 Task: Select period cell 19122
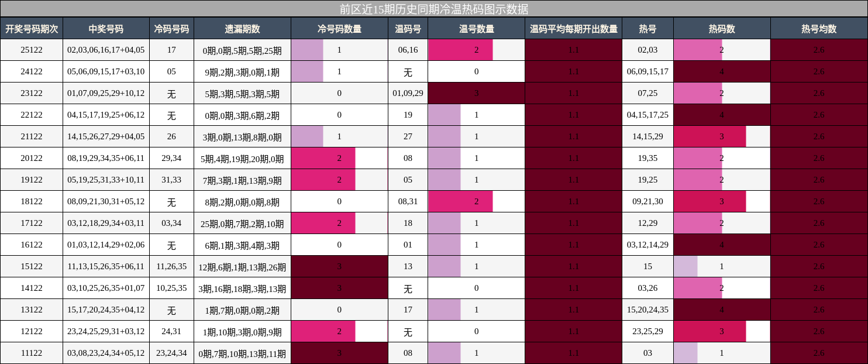tap(32, 180)
